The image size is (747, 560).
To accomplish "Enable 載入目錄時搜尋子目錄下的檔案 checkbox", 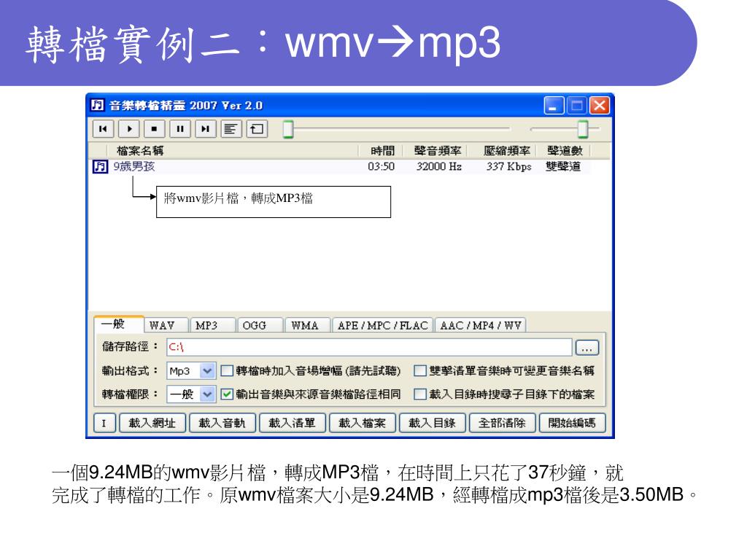I will pos(419,394).
